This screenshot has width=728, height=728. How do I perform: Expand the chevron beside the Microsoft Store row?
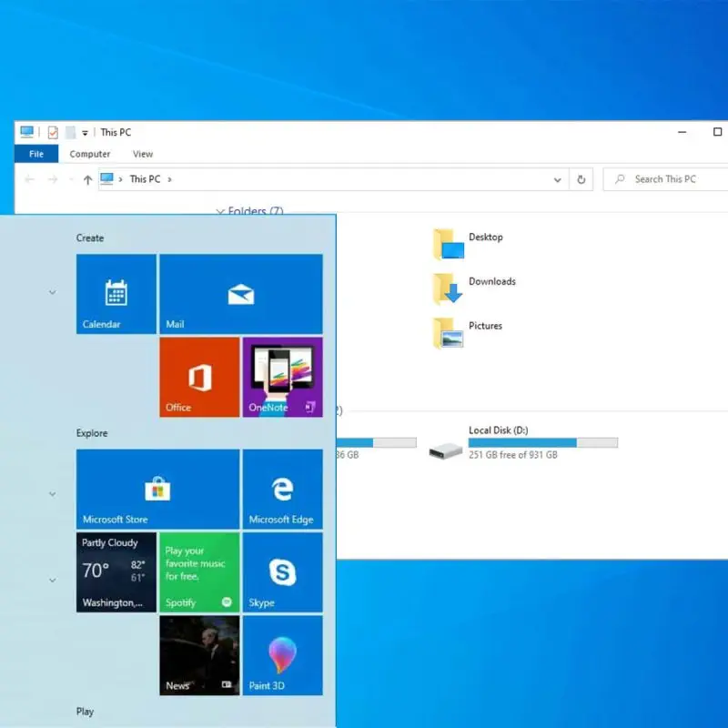tap(53, 494)
